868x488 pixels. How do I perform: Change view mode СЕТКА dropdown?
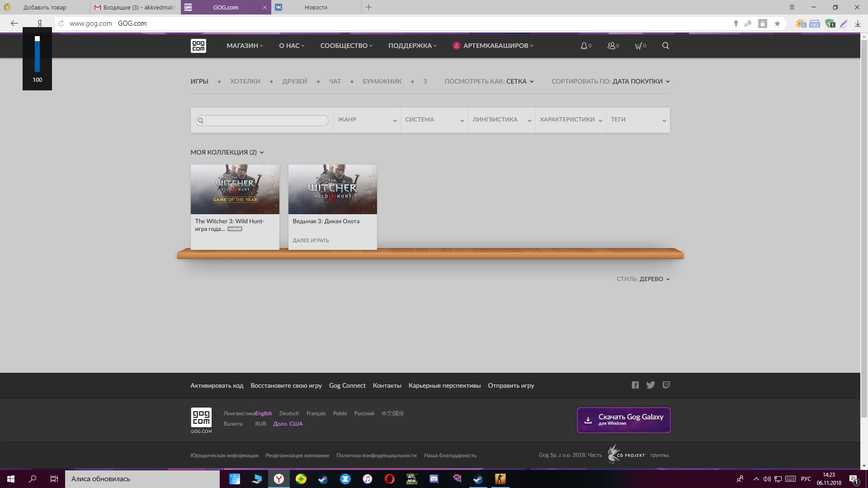coord(520,81)
